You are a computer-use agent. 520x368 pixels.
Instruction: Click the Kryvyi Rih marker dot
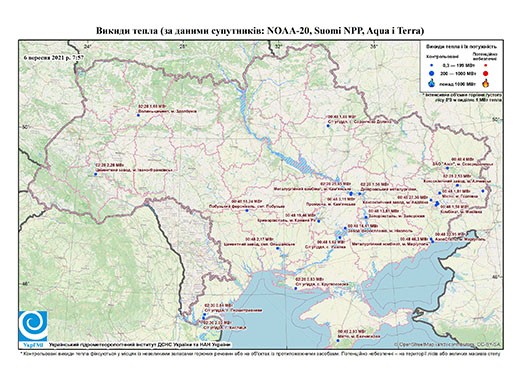pyautogui.click(x=319, y=221)
